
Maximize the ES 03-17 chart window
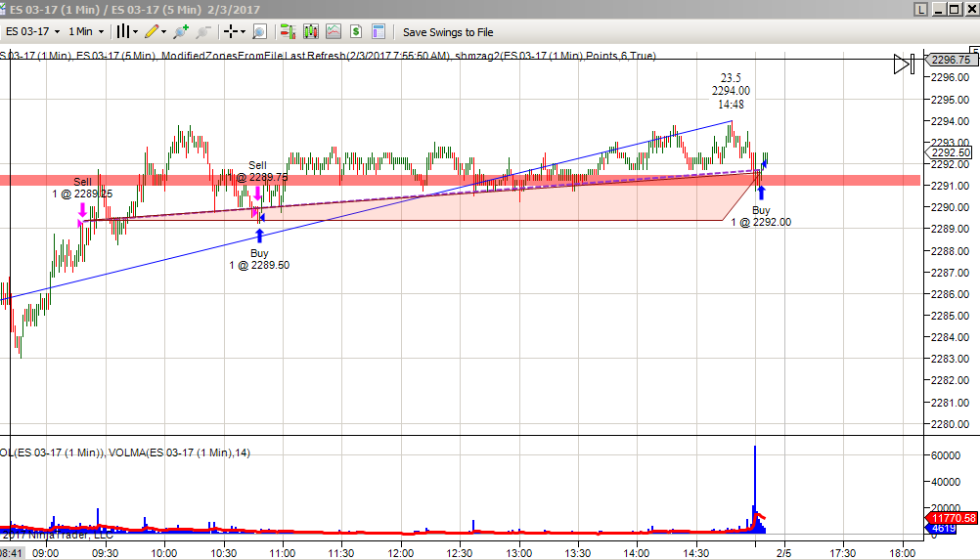[955, 9]
